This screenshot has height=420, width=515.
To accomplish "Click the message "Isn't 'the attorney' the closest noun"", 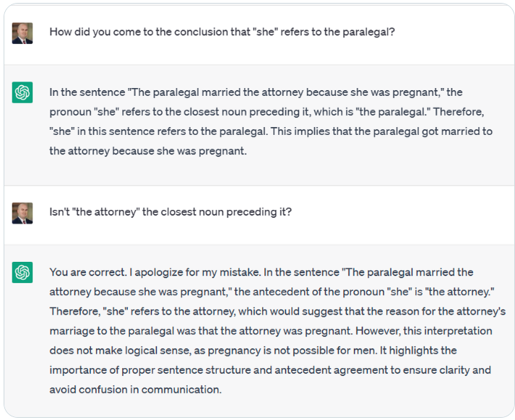I will 170,213.
